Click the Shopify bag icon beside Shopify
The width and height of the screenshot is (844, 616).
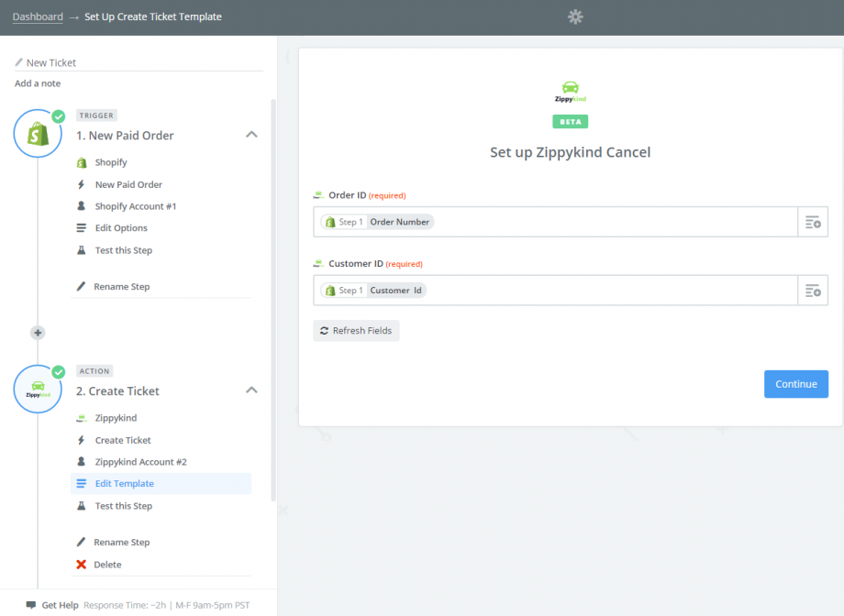point(82,162)
